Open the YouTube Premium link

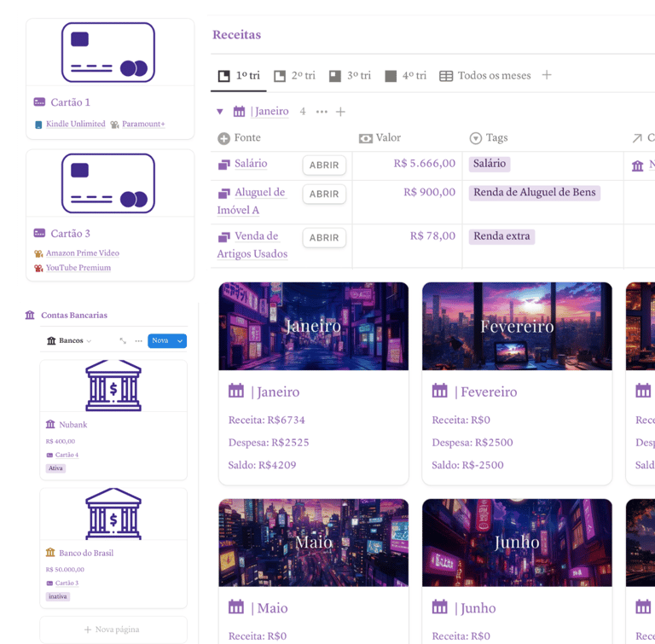click(78, 268)
